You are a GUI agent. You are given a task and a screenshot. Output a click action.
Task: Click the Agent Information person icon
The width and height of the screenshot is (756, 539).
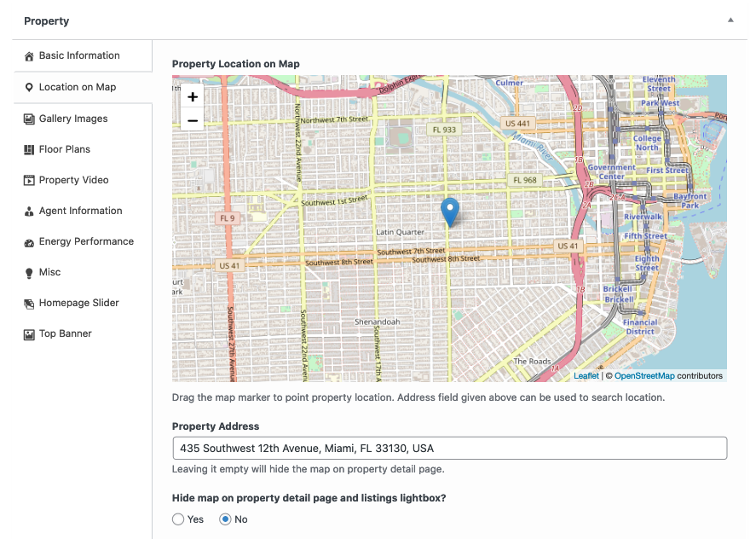click(x=29, y=212)
